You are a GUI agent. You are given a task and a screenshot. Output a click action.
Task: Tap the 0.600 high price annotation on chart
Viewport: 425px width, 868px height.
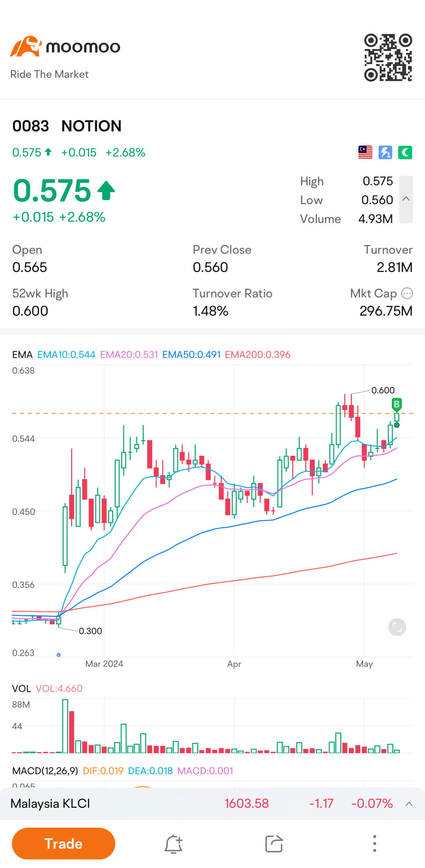383,390
